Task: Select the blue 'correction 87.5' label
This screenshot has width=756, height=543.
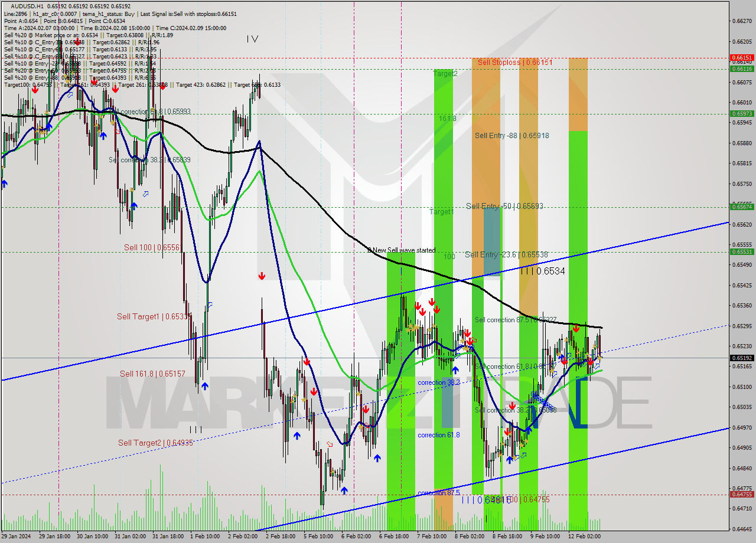Action: 439,493
